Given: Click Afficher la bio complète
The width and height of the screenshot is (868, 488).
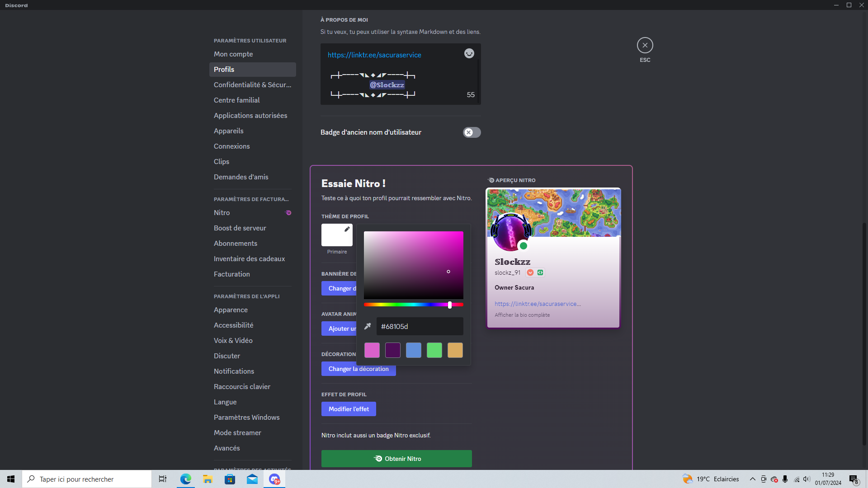Looking at the screenshot, I should (522, 315).
